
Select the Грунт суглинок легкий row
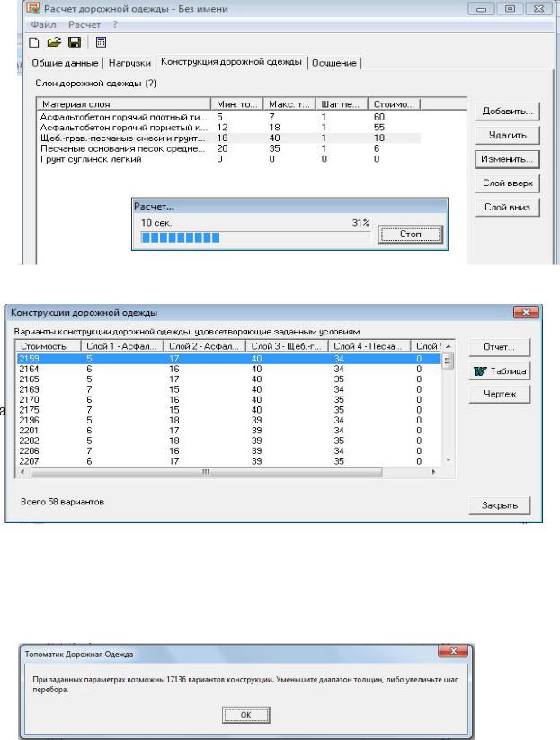pyautogui.click(x=229, y=159)
